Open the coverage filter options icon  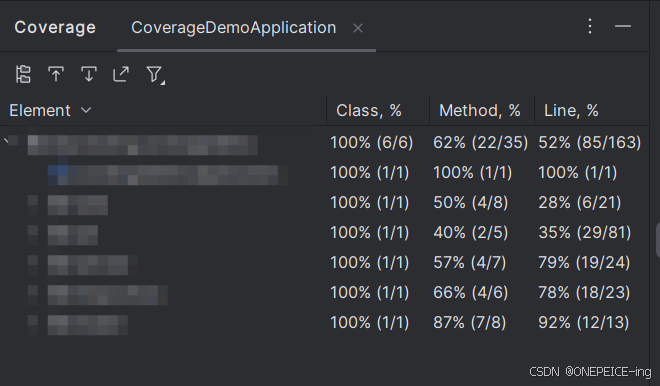click(155, 75)
